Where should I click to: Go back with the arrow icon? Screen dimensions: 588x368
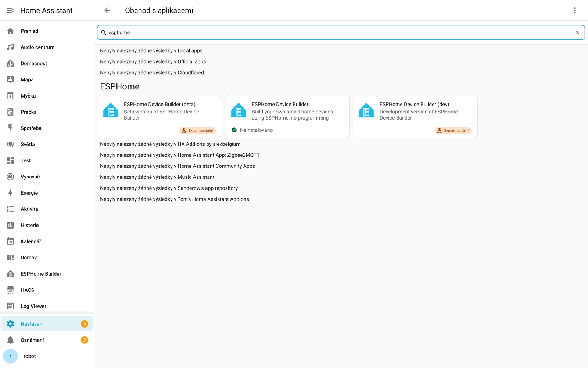[x=107, y=10]
